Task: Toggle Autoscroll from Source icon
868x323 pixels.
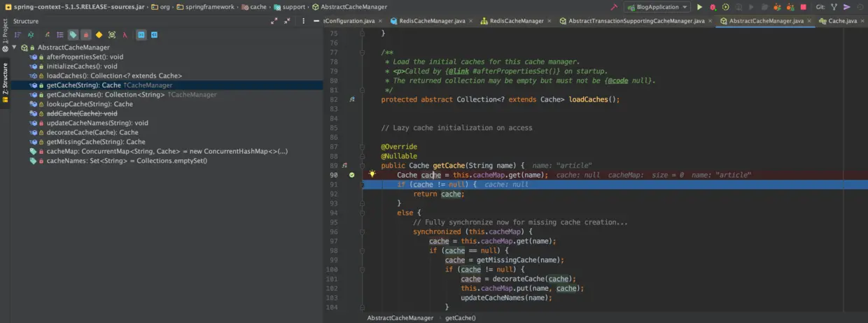Action: click(x=155, y=34)
